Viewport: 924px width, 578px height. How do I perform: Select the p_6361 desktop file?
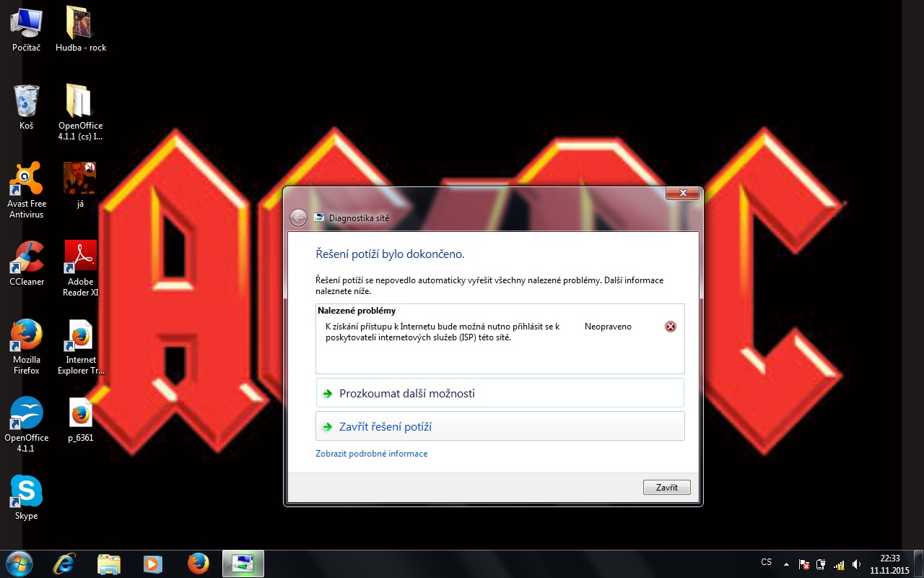tap(81, 419)
